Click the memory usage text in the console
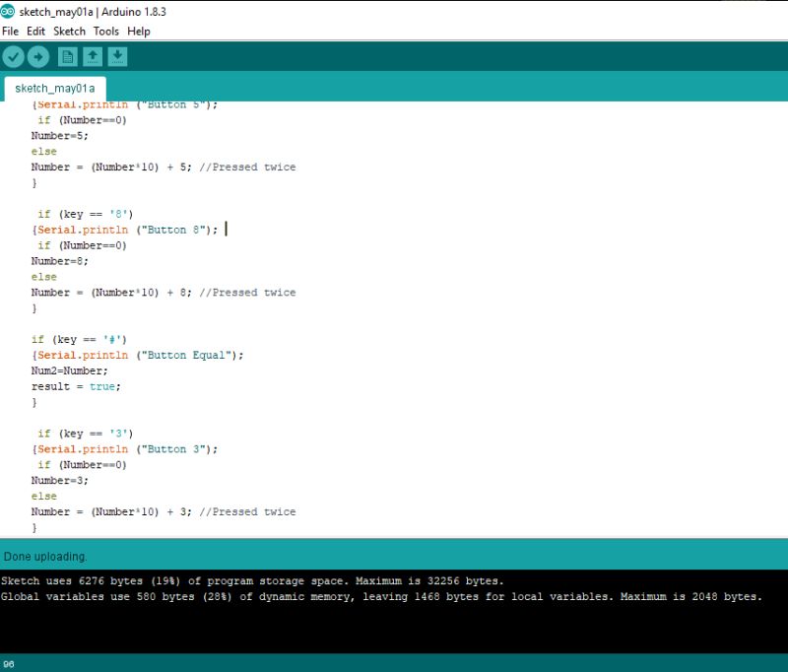This screenshot has height=672, width=788. tap(295, 596)
